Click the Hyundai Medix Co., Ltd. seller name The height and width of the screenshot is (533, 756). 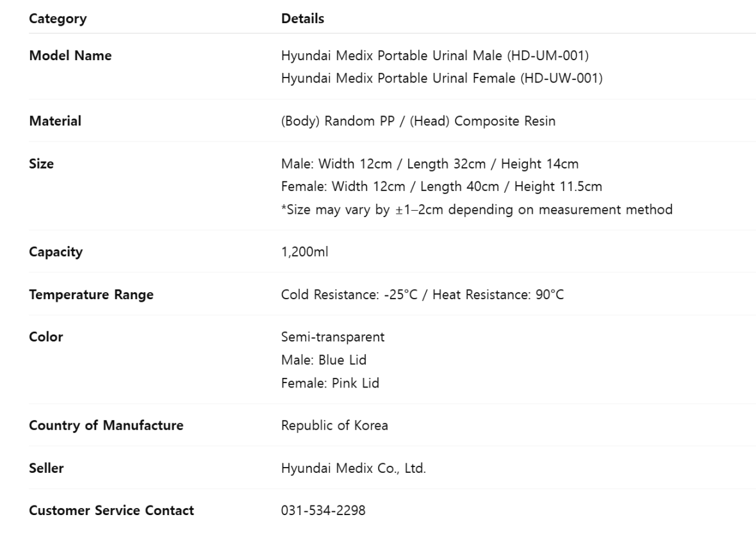pyautogui.click(x=354, y=468)
